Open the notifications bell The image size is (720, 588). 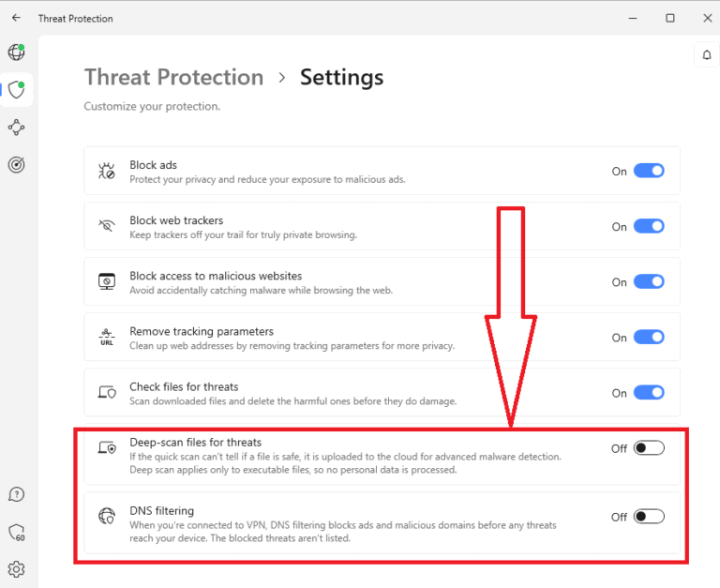[x=707, y=55]
